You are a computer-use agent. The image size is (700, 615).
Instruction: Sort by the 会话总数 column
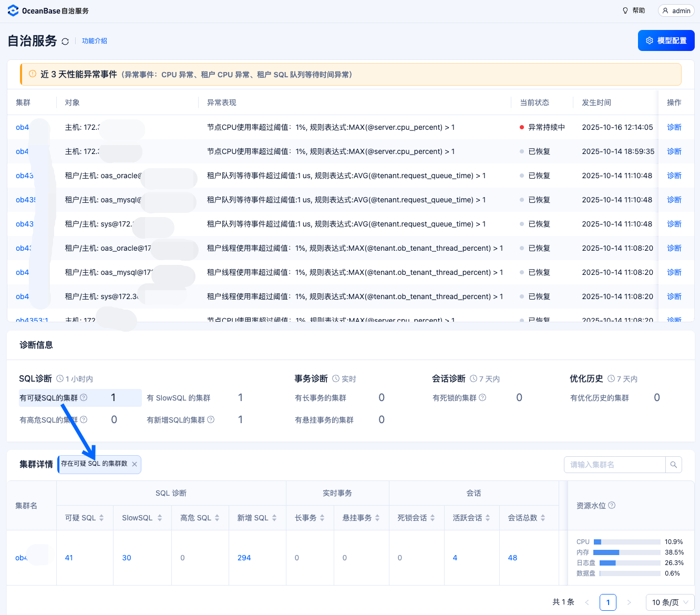pyautogui.click(x=543, y=518)
